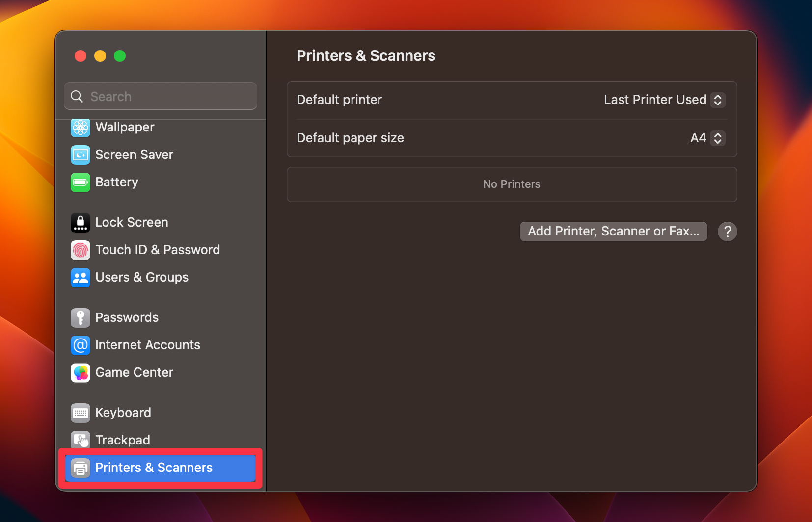
Task: Click the Battery icon in sidebar
Action: [80, 182]
